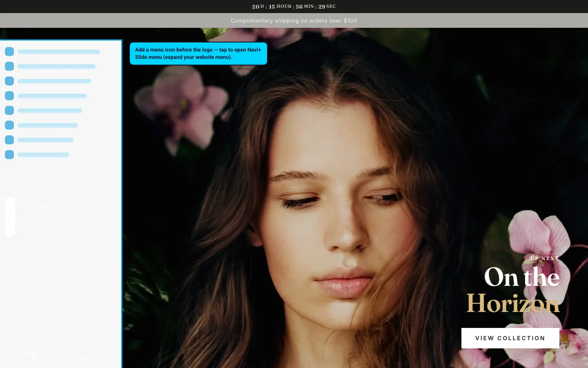Click the '29 SEC' countdown value
Screen dimensions: 588x368
pos(327,7)
